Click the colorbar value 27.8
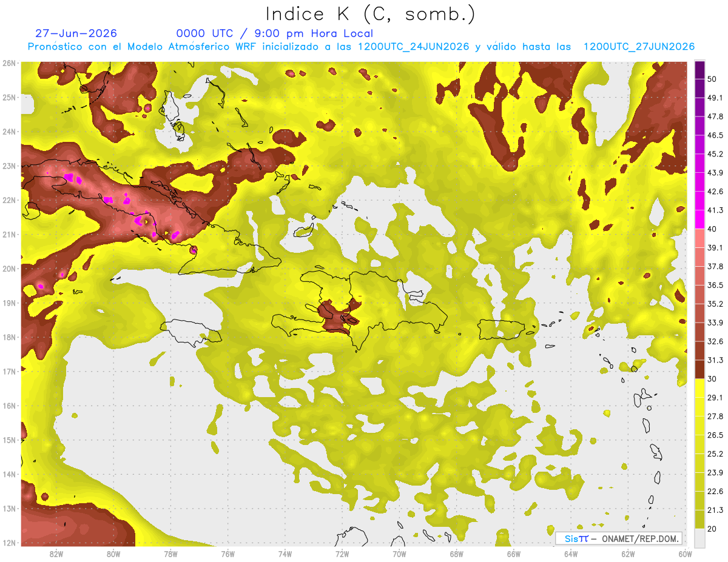This screenshot has height=562, width=728. [715, 416]
